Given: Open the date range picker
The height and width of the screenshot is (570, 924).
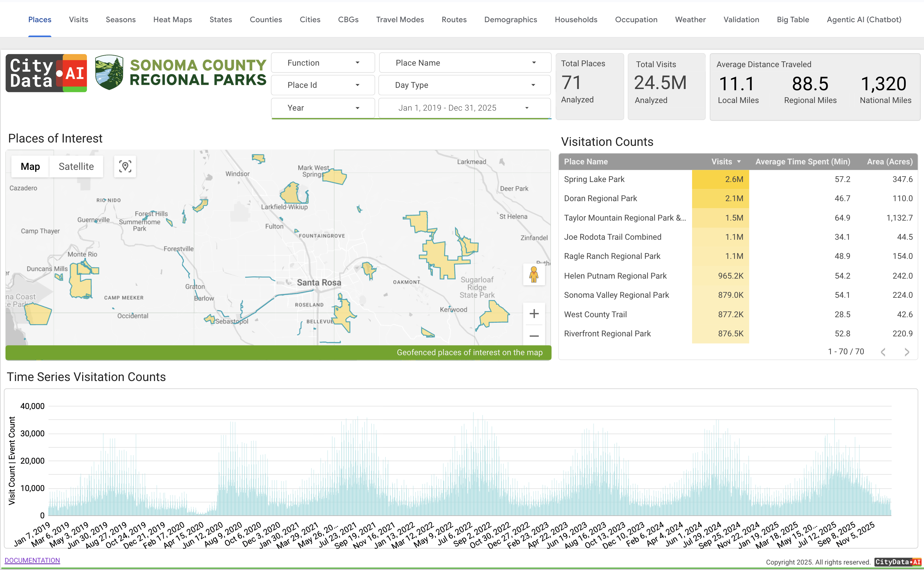Looking at the screenshot, I should click(465, 108).
